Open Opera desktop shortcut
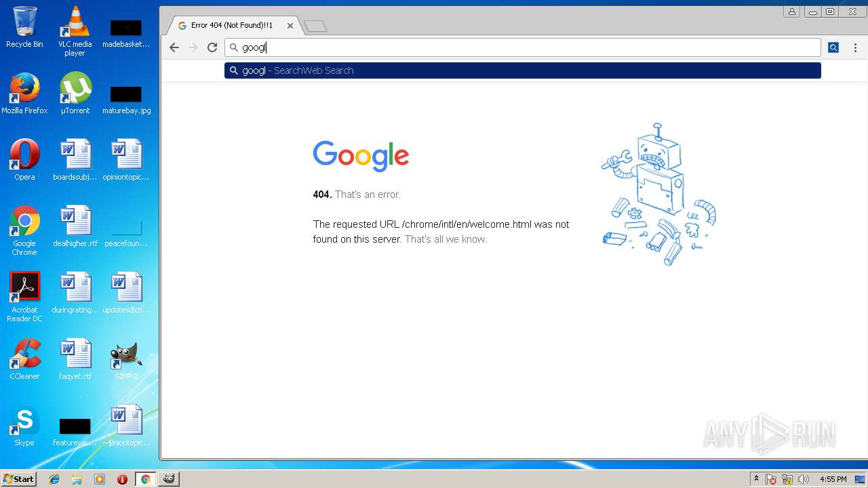The image size is (868, 488). (24, 160)
